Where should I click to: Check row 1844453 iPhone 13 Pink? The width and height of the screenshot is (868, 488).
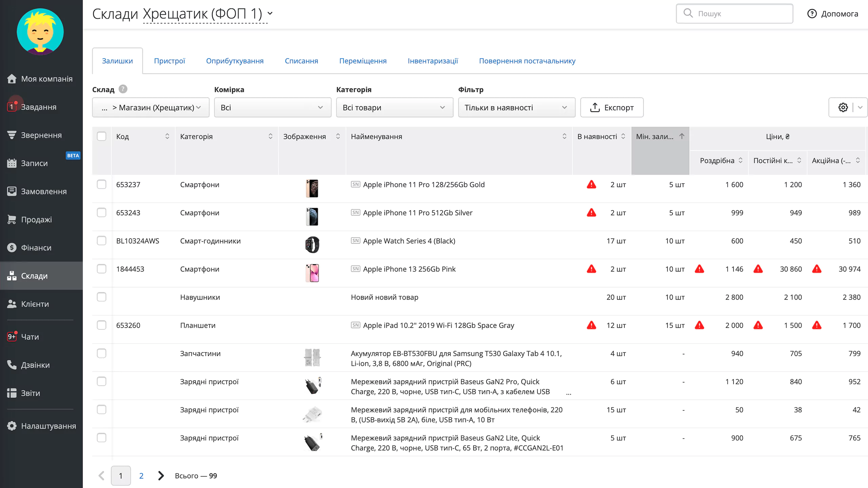coord(101,269)
